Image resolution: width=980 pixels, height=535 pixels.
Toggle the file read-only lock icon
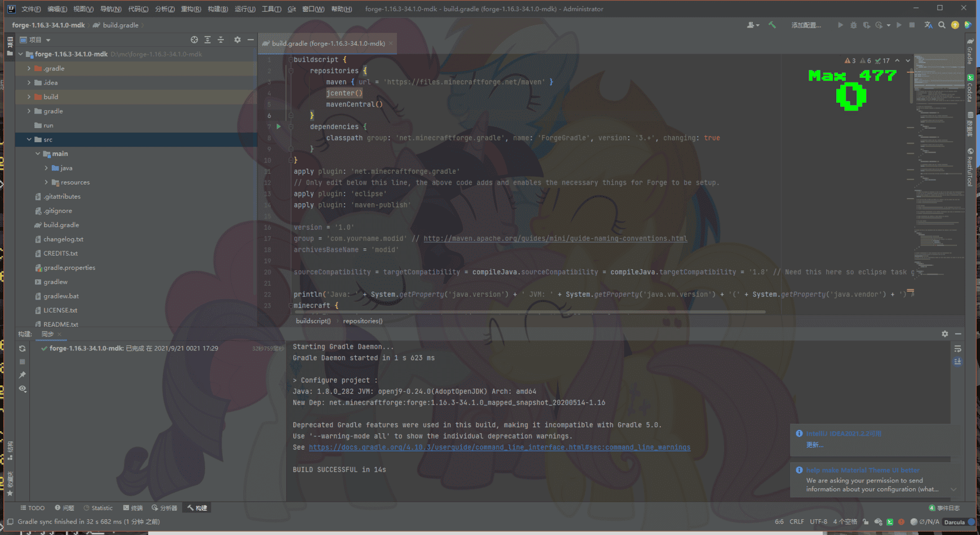866,522
